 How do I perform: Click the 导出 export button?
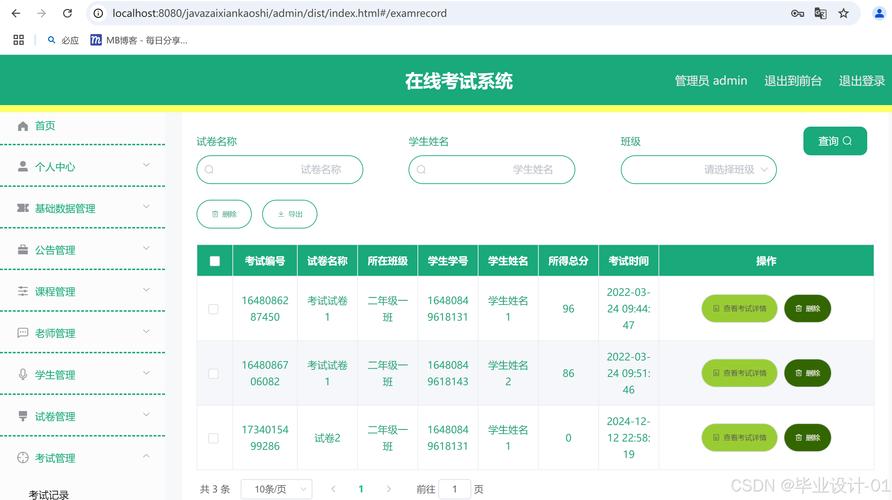click(x=290, y=214)
